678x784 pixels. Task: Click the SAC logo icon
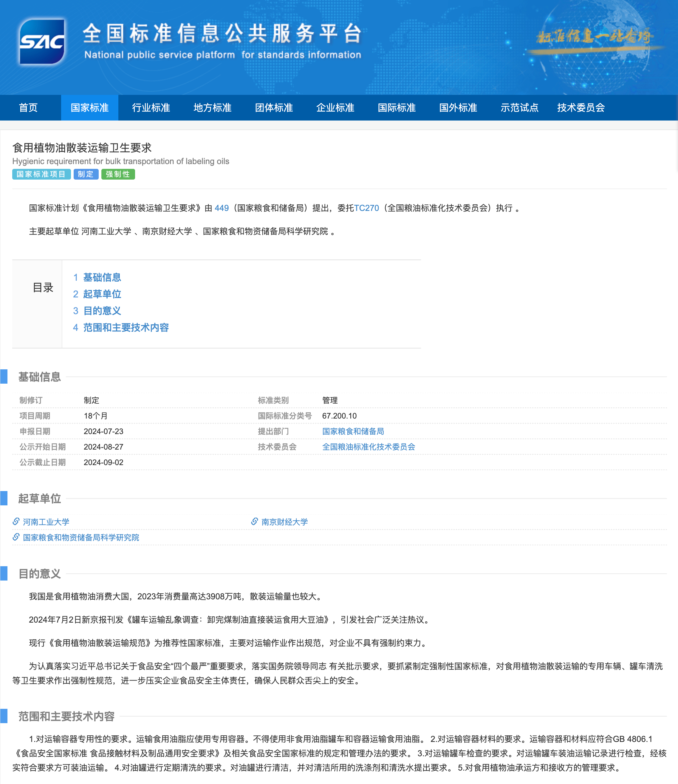42,42
